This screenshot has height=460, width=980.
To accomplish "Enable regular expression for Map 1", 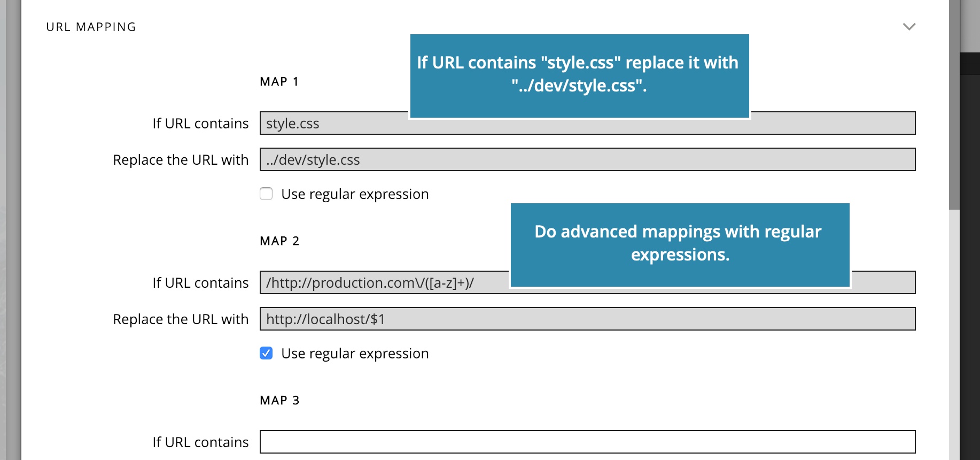I will pos(266,194).
